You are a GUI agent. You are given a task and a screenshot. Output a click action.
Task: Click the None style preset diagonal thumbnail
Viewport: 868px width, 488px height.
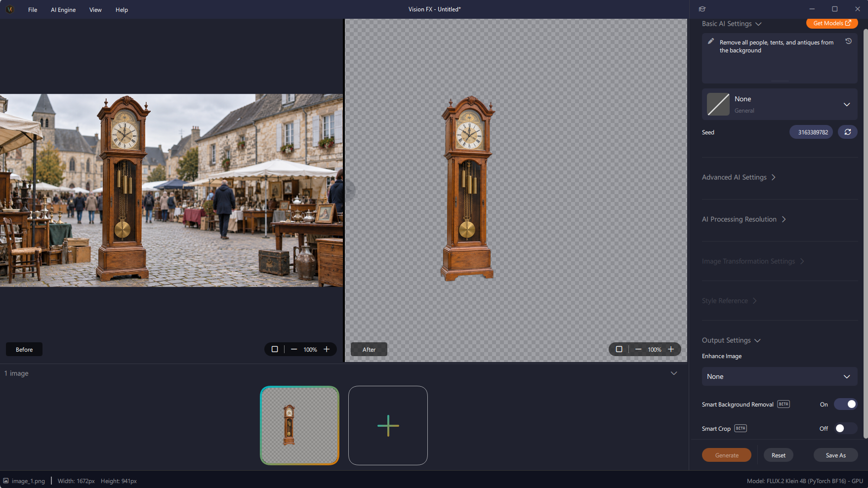(718, 104)
